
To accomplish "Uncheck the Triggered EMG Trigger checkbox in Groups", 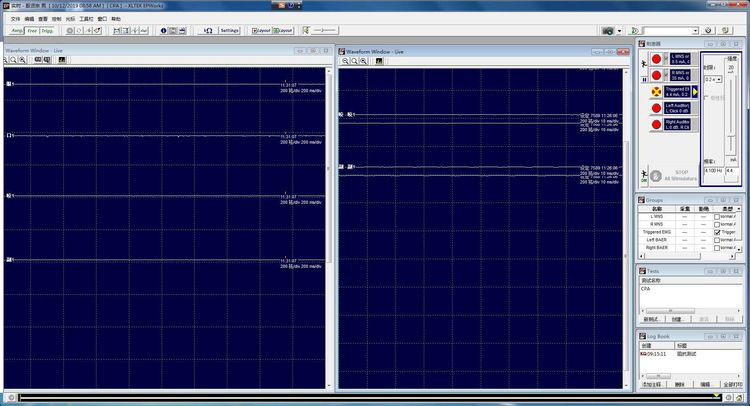I will click(717, 232).
